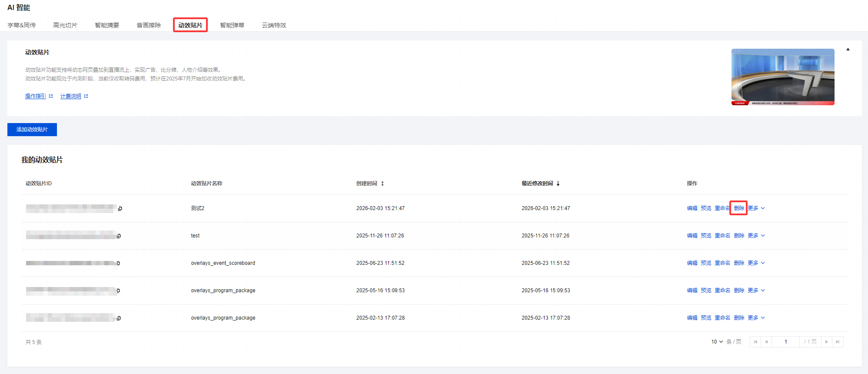Copy the ID of the 测试2 sticker
The image size is (868, 374).
point(120,209)
